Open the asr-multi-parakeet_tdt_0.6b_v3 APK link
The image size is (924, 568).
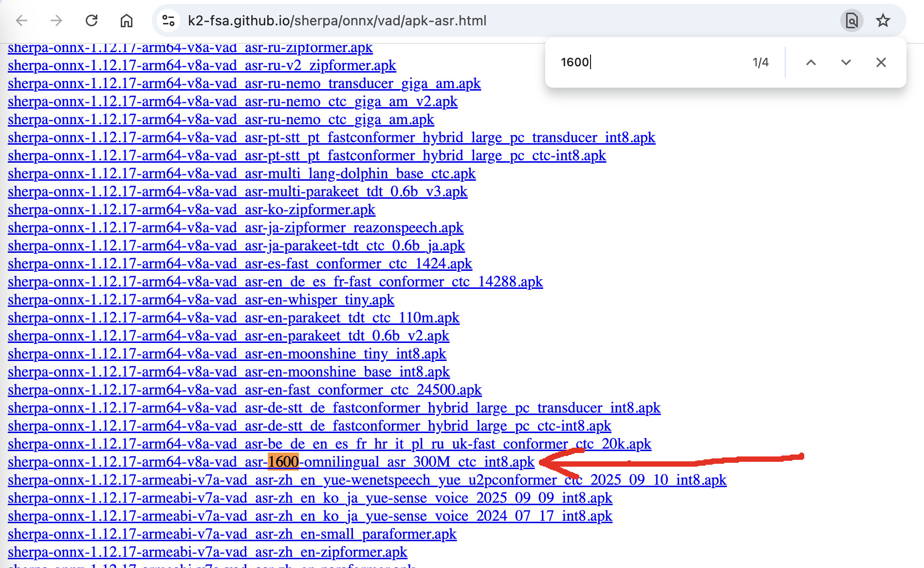tap(237, 191)
